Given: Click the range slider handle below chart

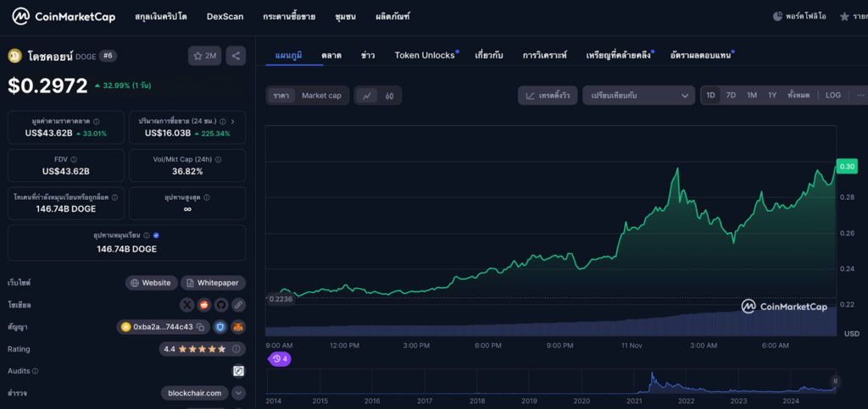Looking at the screenshot, I should [835, 383].
